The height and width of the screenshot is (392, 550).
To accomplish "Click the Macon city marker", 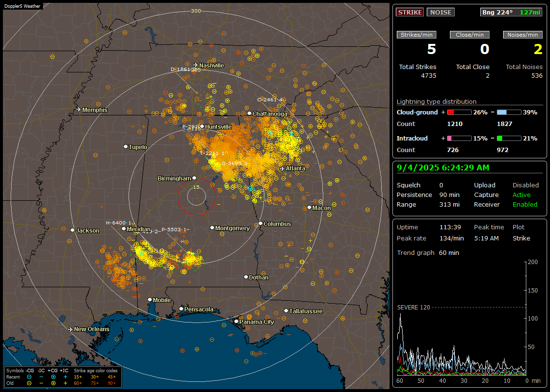I will [309, 208].
